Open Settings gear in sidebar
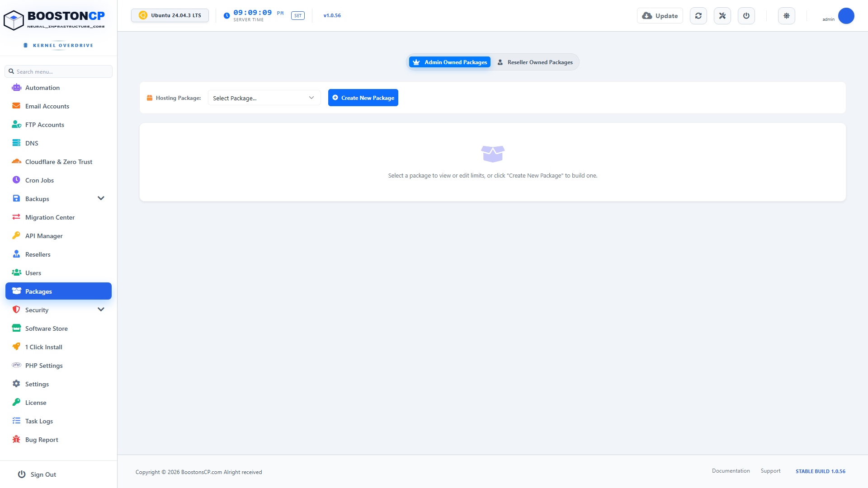Screen dimensions: 868x488 coord(58,384)
